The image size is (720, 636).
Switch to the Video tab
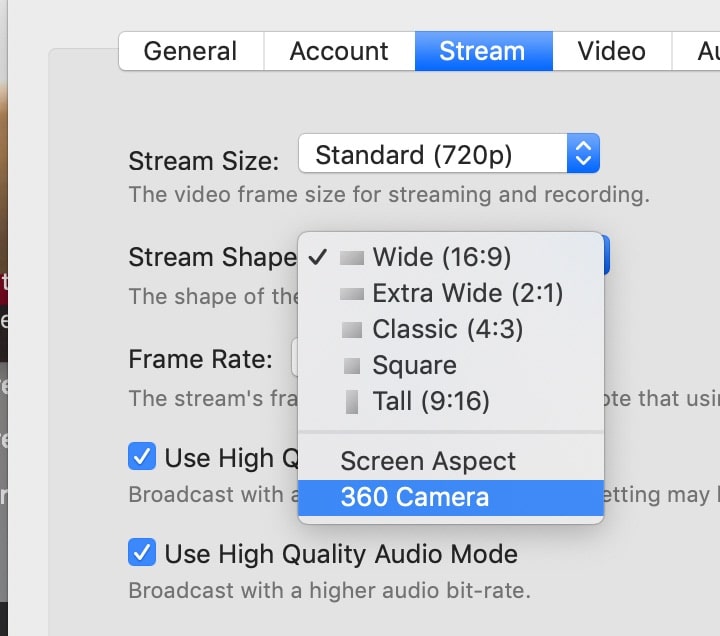click(x=612, y=51)
